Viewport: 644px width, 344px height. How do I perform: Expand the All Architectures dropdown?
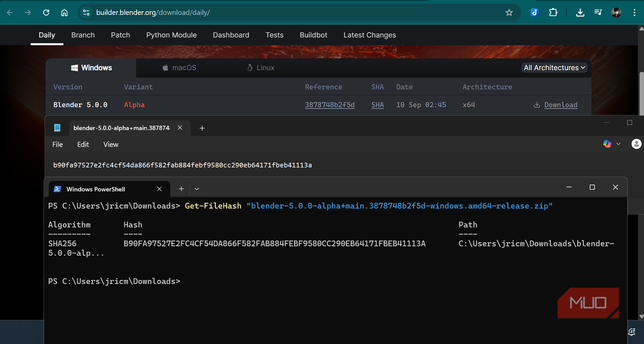point(554,67)
